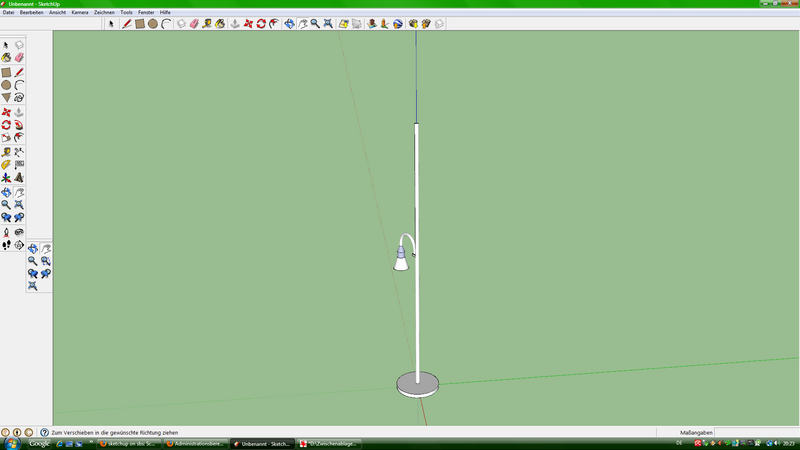Activate the Follow Me tool
This screenshot has height=450, width=800.
click(x=19, y=125)
